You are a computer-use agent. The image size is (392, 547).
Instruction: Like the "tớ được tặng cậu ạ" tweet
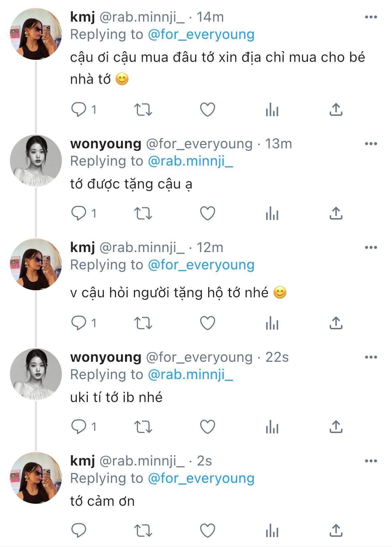click(x=207, y=213)
